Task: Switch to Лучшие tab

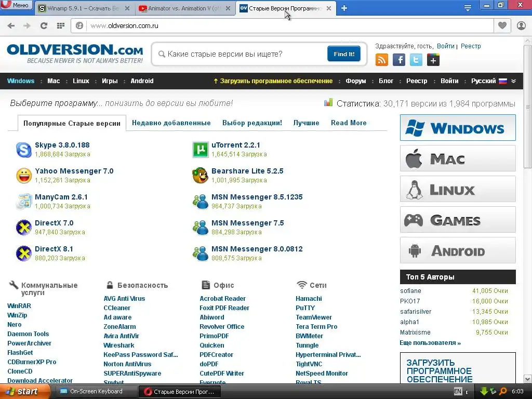Action: (306, 123)
